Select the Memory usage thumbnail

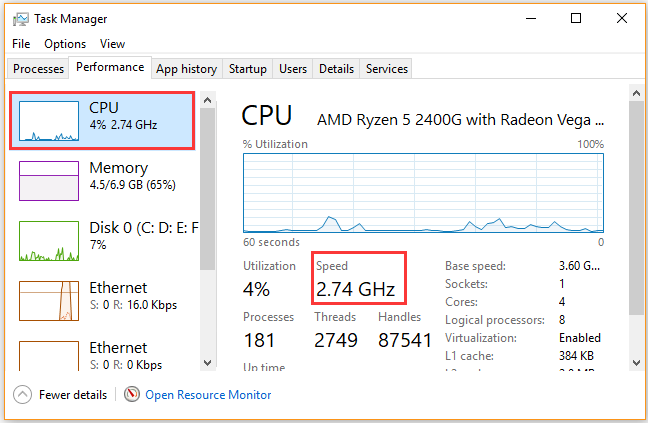pyautogui.click(x=49, y=180)
